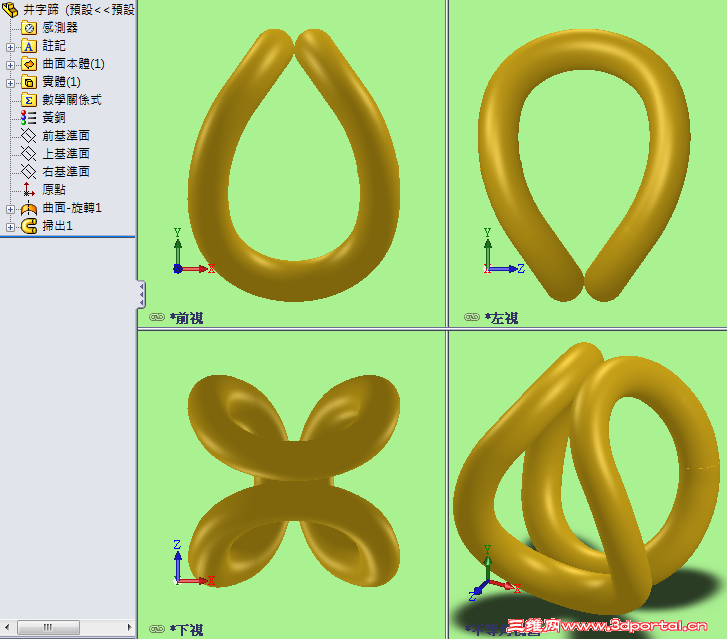The image size is (727, 639).
Task: Expand the 曲面本體(1) tree node
Action: click(10, 65)
